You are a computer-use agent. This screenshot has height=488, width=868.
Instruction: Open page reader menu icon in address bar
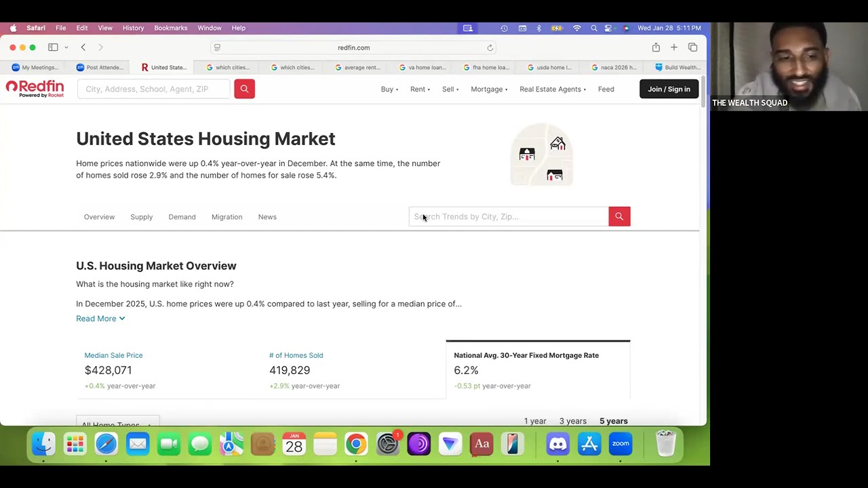pos(217,47)
